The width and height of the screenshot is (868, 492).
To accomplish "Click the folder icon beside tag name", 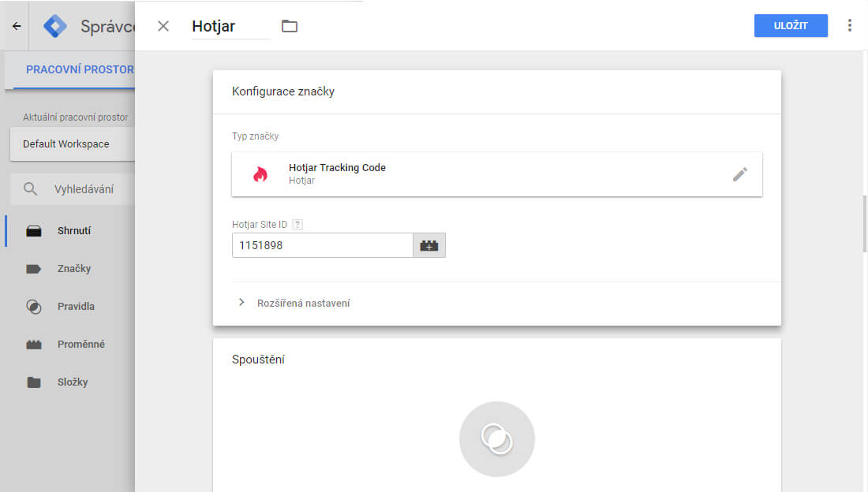I will point(290,26).
